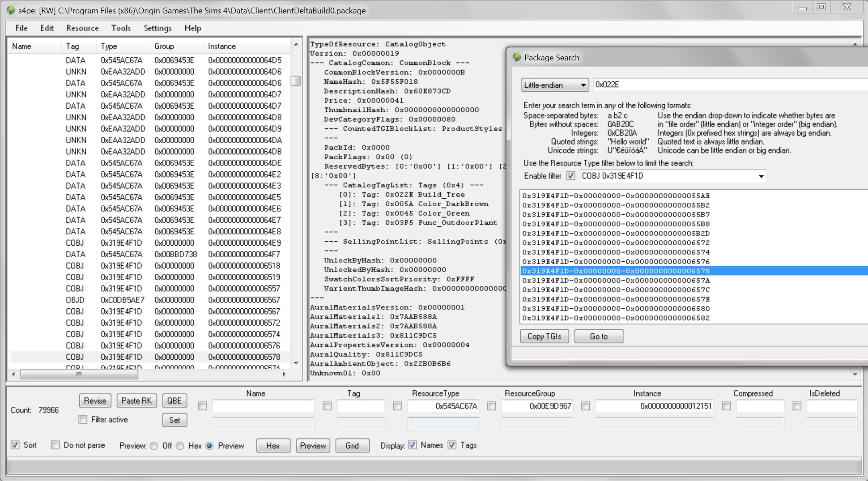The height and width of the screenshot is (481, 868).
Task: Open the Tools menu
Action: 121,28
